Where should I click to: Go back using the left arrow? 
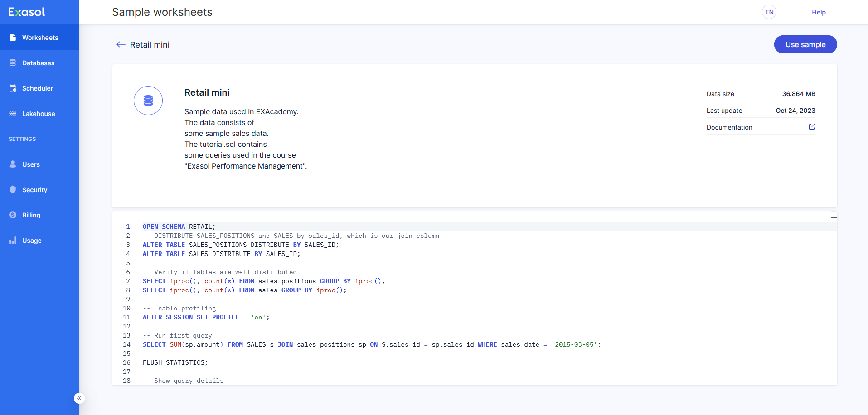coord(121,44)
